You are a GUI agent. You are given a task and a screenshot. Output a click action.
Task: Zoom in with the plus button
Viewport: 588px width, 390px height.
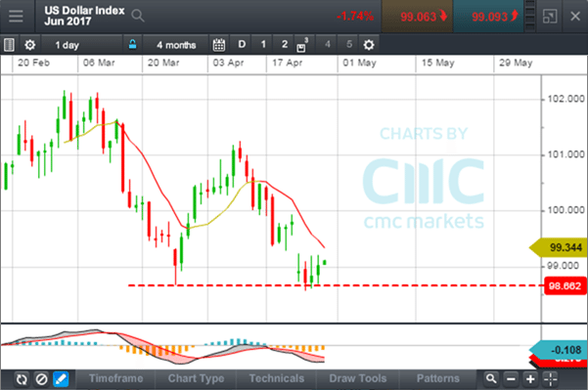pyautogui.click(x=530, y=379)
